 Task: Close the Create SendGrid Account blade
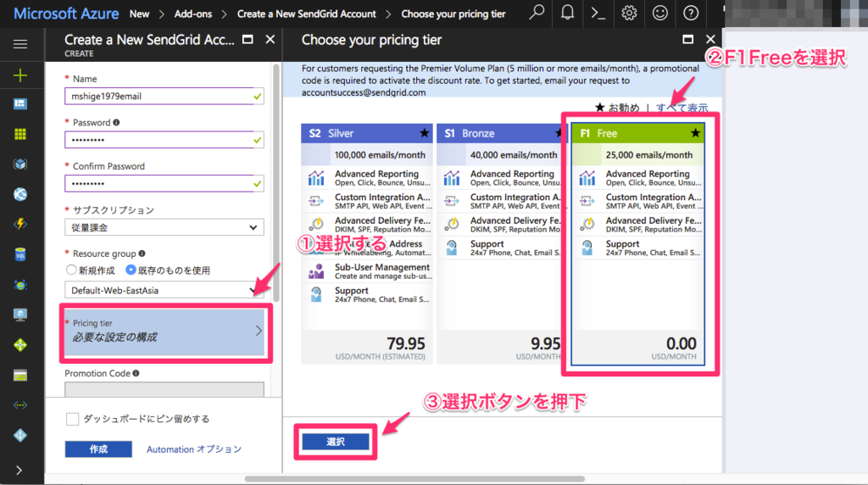pyautogui.click(x=270, y=39)
